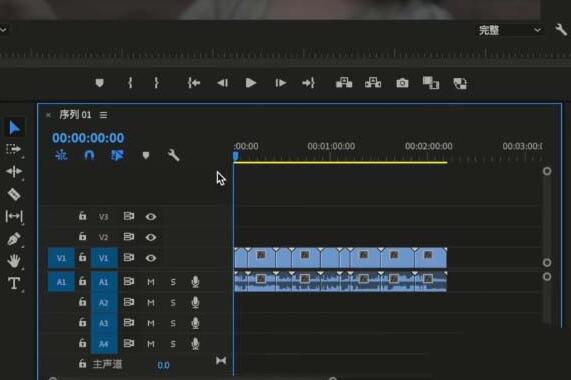Solo track A3

pyautogui.click(x=173, y=323)
